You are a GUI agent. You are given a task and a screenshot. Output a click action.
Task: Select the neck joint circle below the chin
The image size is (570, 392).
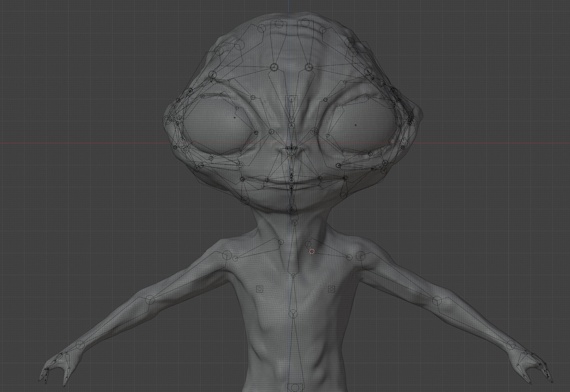pyautogui.click(x=295, y=223)
